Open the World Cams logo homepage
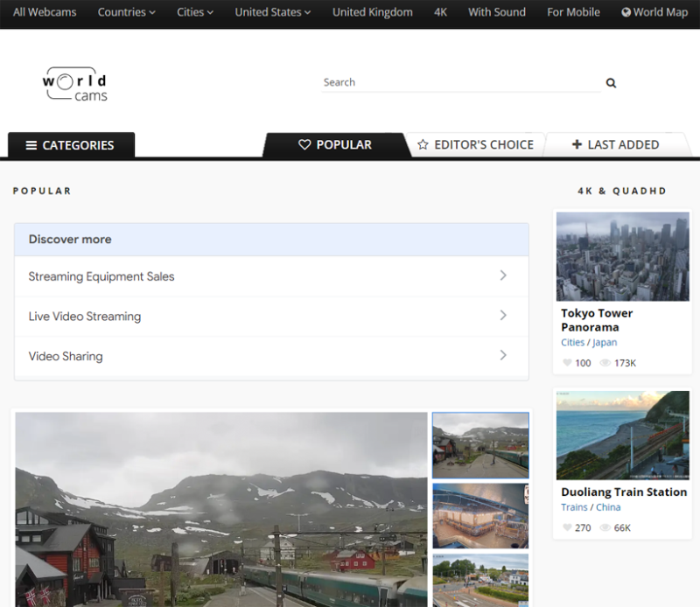Viewport: 700px width, 607px height. pos(75,84)
